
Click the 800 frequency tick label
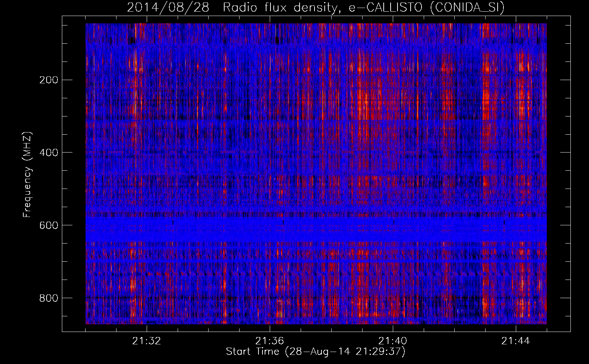click(x=49, y=298)
